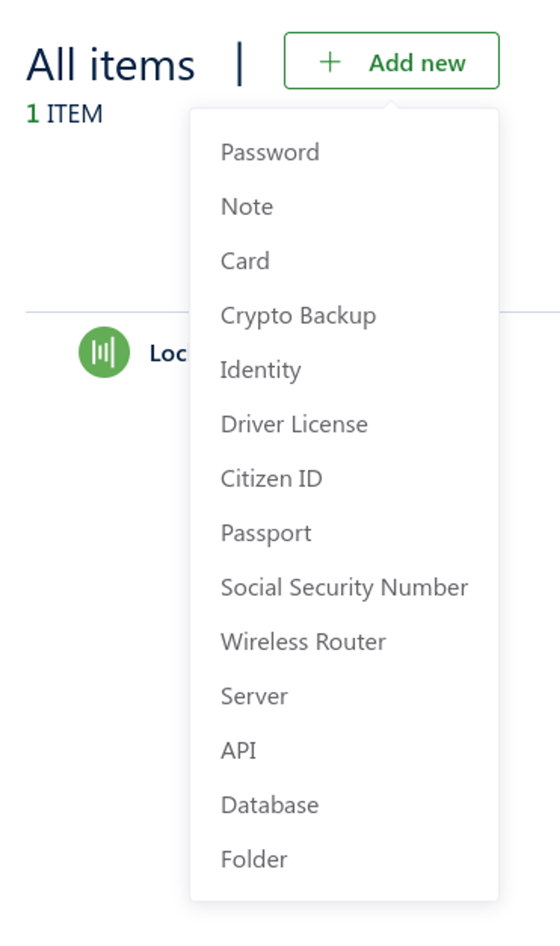Screen dimensions: 560x946
Task: Select the Card item type option
Action: tap(246, 260)
